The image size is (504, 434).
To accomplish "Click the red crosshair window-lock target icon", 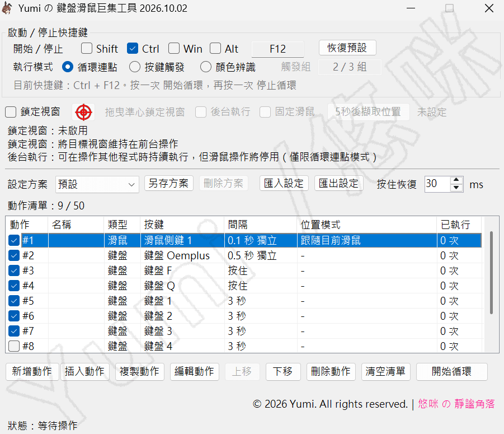I will point(83,112).
